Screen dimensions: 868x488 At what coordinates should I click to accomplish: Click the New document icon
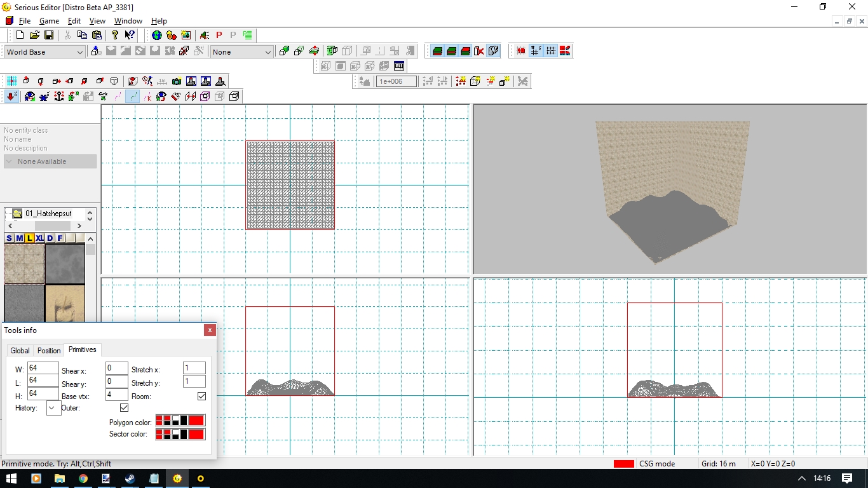tap(20, 35)
